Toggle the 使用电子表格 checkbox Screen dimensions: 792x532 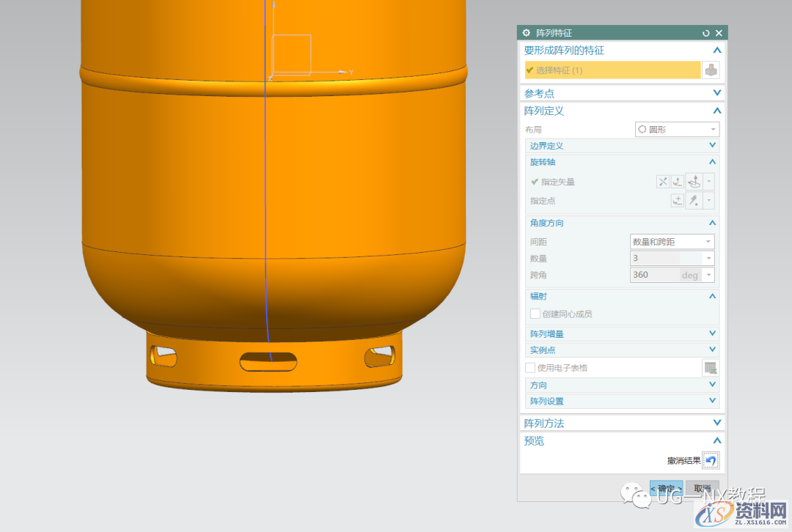pos(530,368)
